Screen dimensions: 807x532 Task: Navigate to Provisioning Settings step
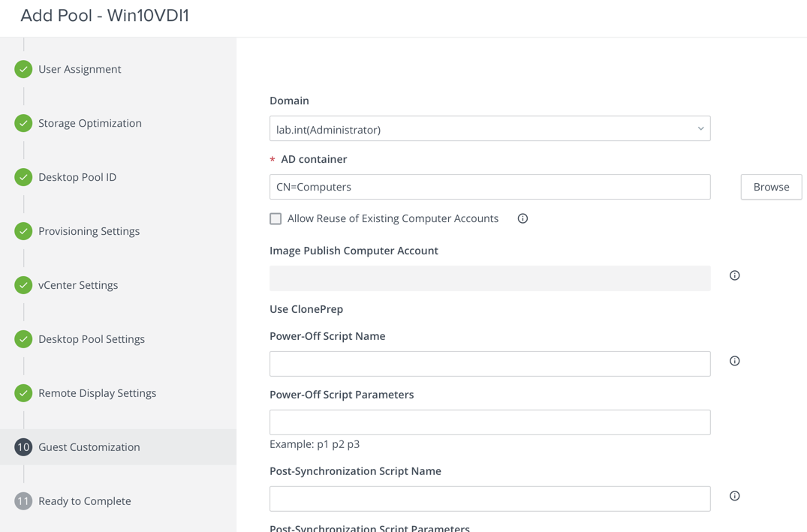coord(89,231)
